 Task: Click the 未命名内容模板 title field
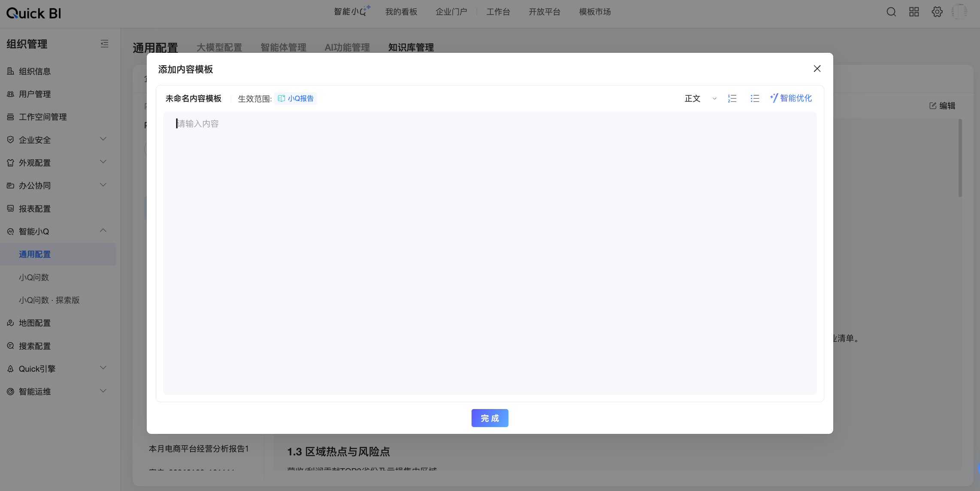[194, 98]
